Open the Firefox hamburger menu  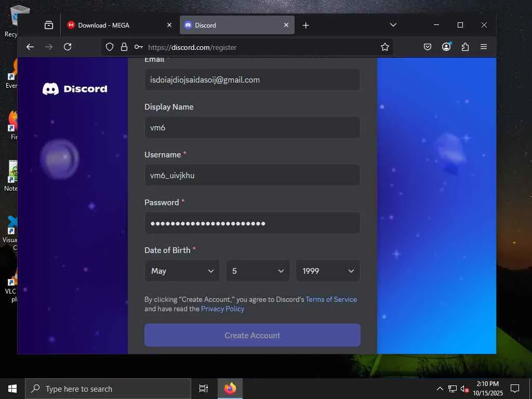pyautogui.click(x=484, y=47)
